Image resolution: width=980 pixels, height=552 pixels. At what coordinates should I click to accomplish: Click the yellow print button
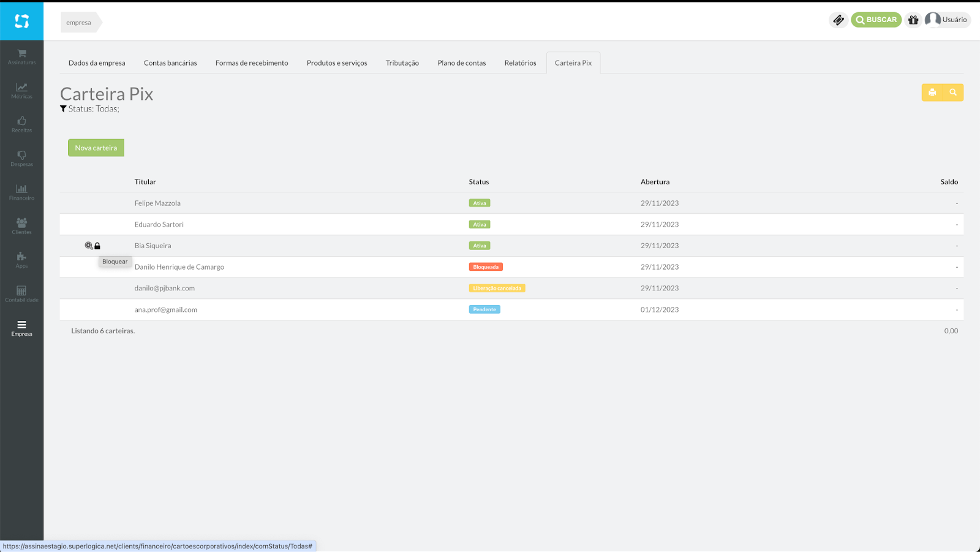click(x=932, y=93)
